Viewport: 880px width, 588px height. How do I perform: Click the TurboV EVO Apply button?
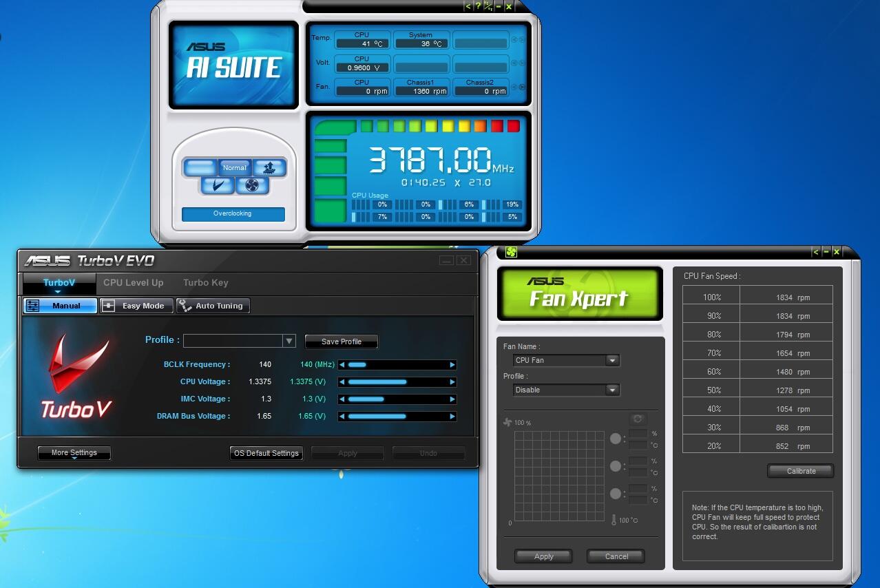click(348, 453)
